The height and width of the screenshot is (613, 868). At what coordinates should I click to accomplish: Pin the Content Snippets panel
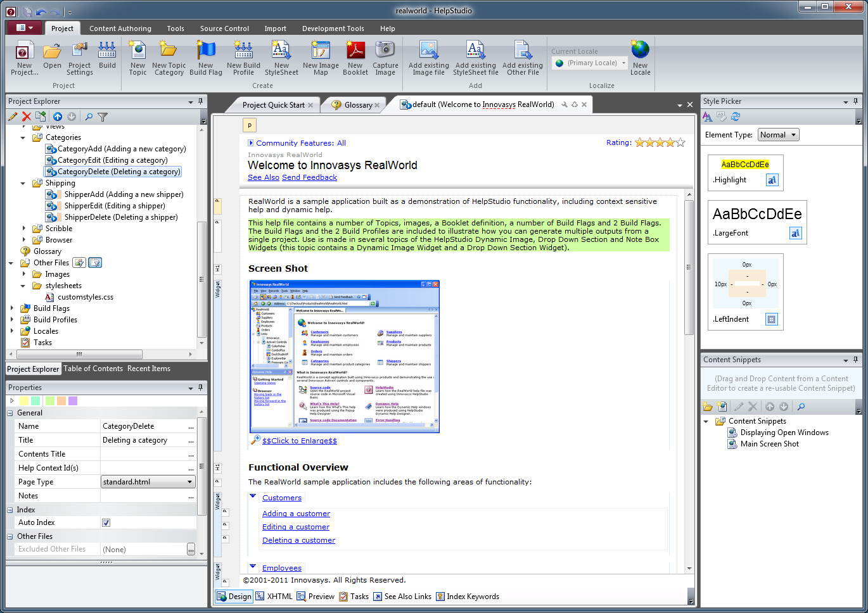pos(855,360)
